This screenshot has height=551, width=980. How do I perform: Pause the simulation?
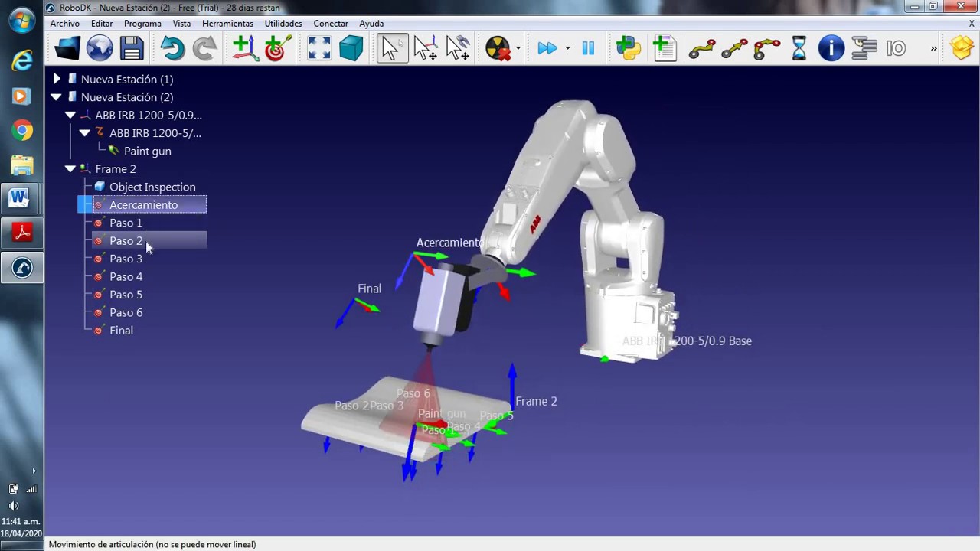588,48
